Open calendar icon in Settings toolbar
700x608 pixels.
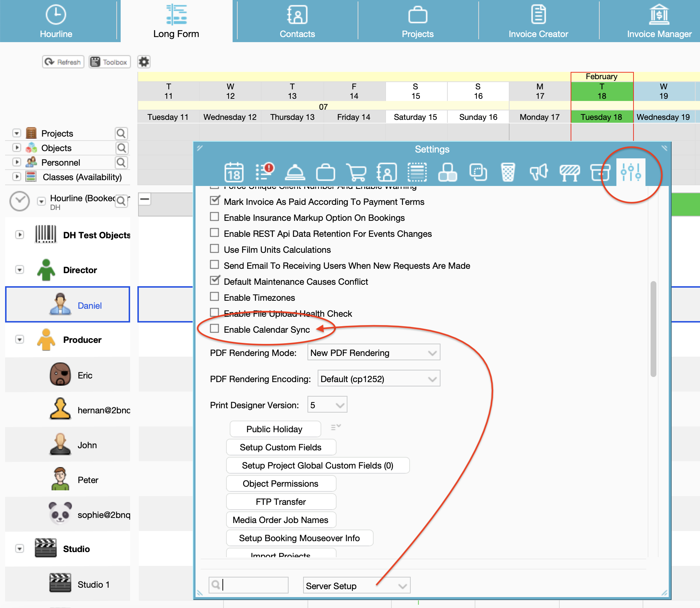234,172
